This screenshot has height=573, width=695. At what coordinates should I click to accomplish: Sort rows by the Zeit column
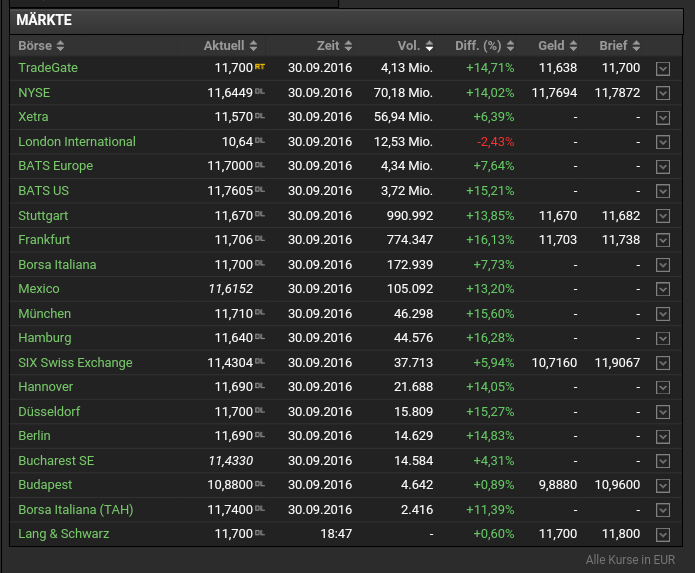pos(334,46)
